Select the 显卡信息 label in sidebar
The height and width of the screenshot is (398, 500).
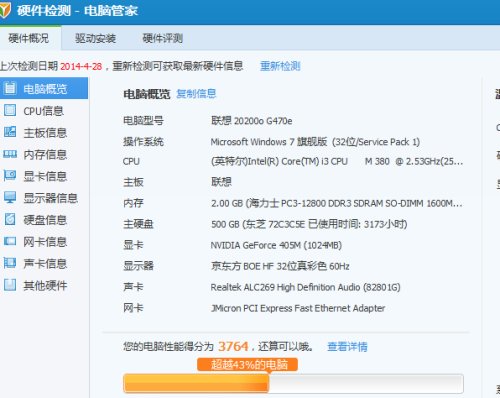45,176
